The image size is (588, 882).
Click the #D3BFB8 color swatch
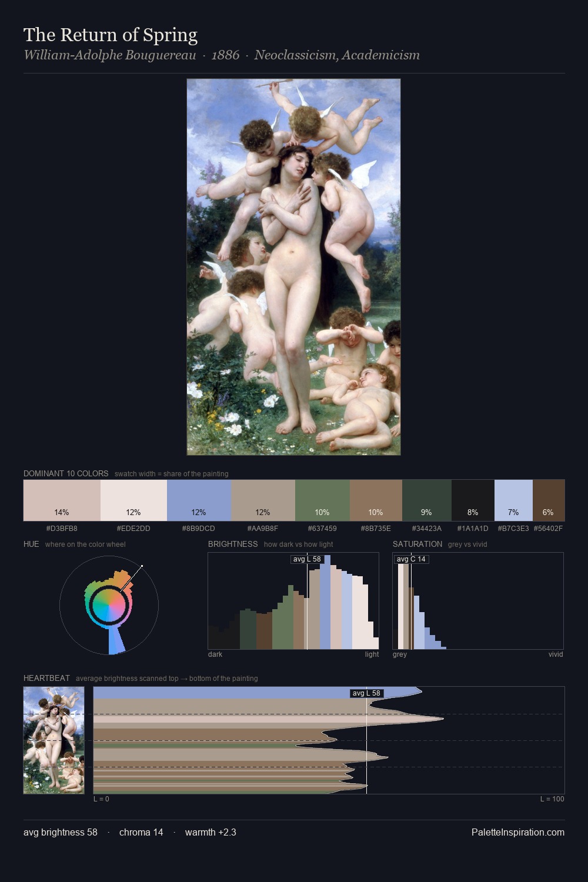coord(62,500)
